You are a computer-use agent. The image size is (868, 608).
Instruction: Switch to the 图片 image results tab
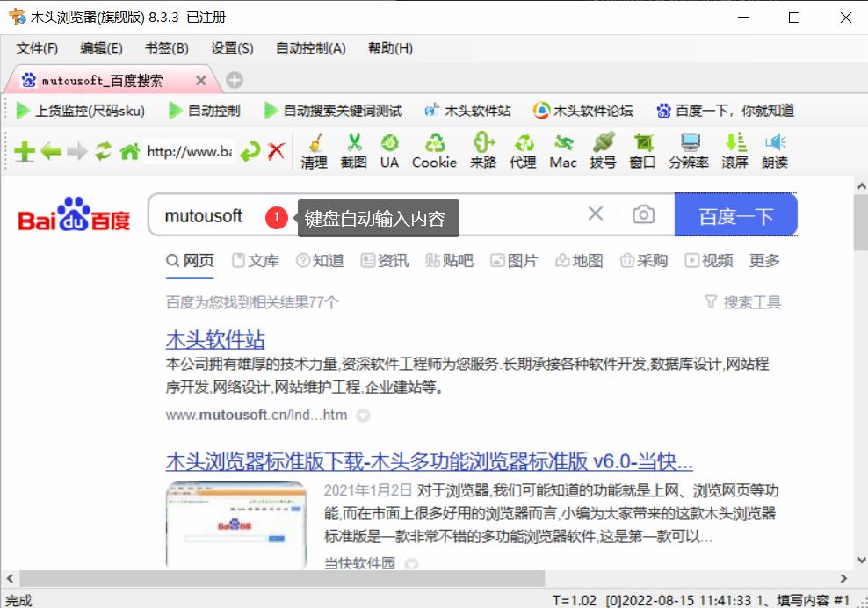coord(515,260)
